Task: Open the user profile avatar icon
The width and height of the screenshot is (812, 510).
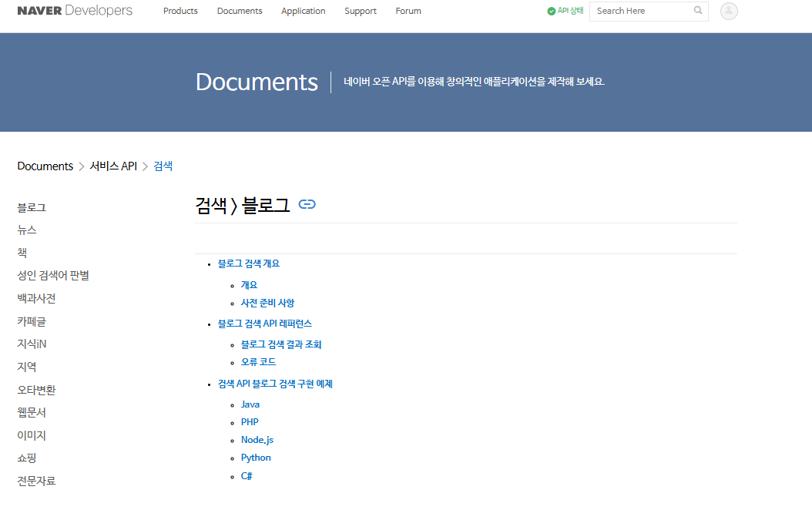Action: click(729, 11)
